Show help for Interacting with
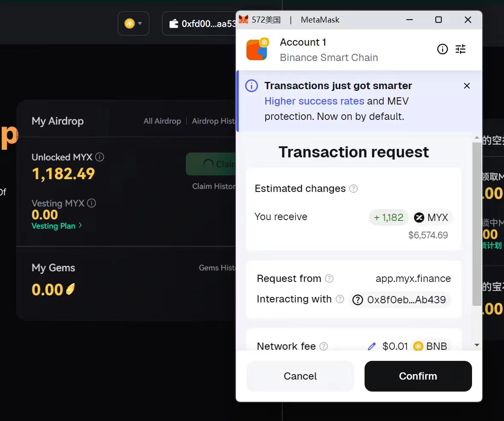 click(x=340, y=299)
